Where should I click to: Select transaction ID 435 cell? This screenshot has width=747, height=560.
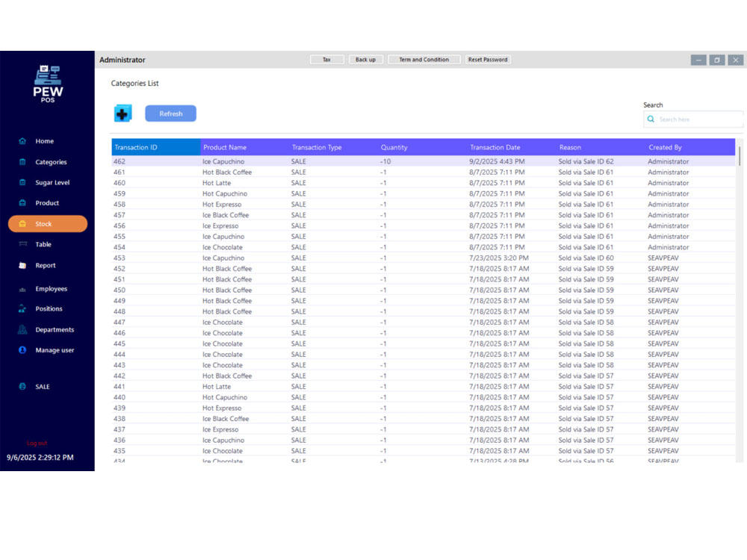(x=156, y=451)
